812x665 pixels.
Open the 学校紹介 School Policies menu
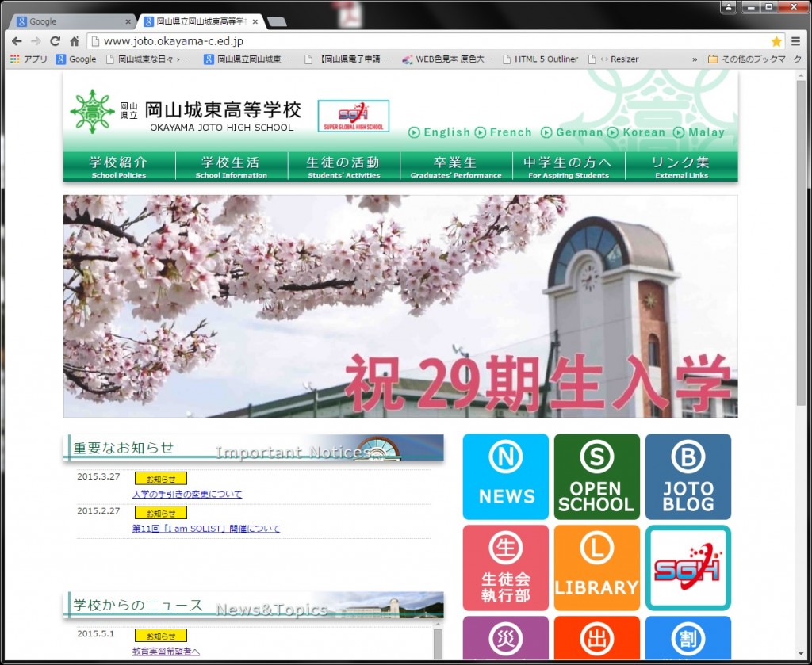point(120,166)
